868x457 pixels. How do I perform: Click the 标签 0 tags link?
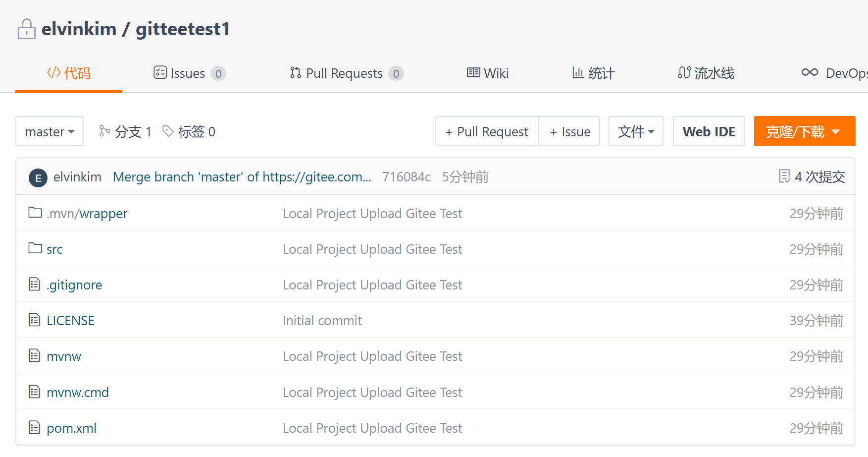(x=189, y=131)
